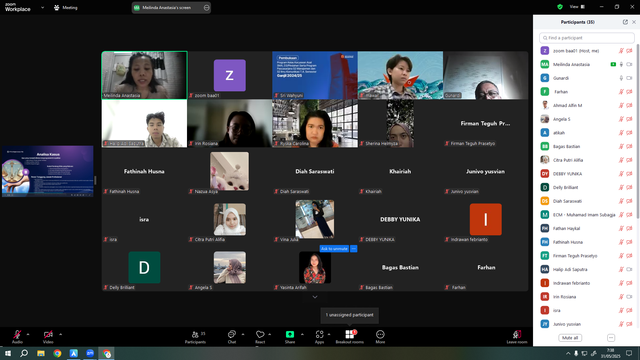Click the Ask to unmute button

(x=334, y=249)
